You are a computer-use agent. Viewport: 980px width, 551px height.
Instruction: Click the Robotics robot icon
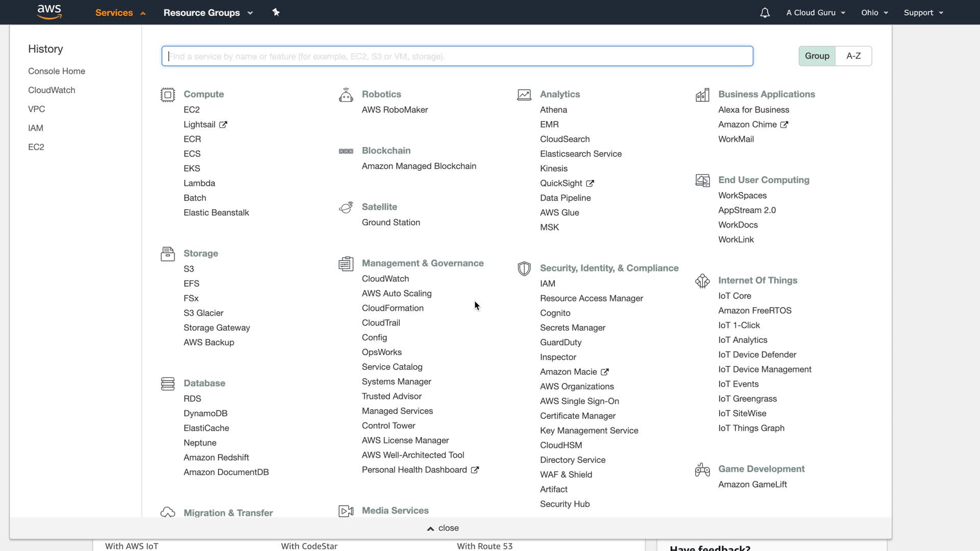click(346, 95)
